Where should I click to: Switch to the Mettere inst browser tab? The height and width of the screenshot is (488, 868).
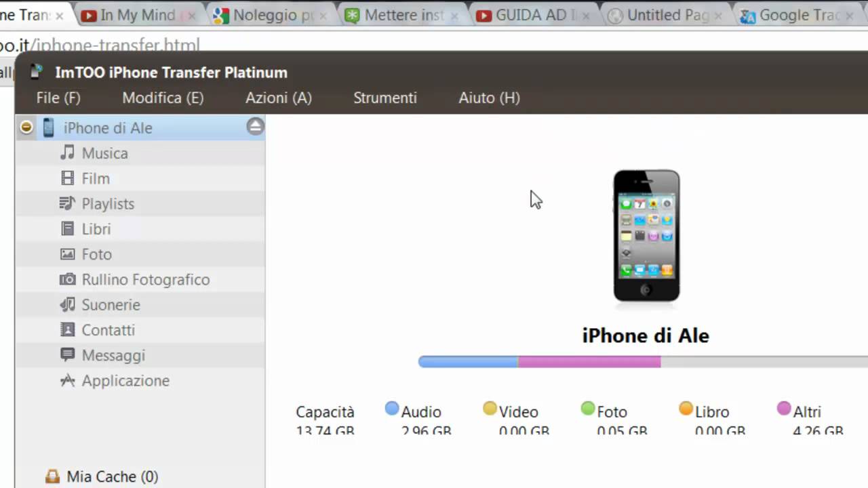(400, 15)
